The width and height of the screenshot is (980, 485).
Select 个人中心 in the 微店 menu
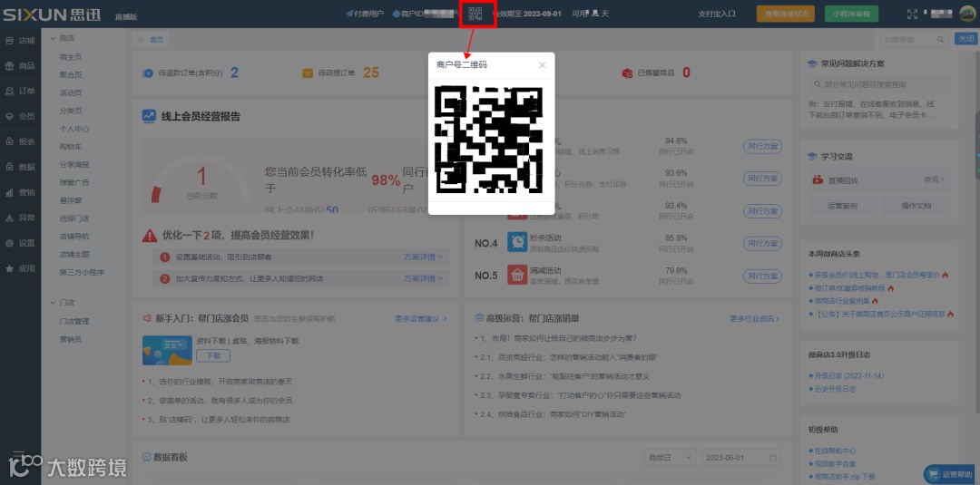tap(74, 130)
